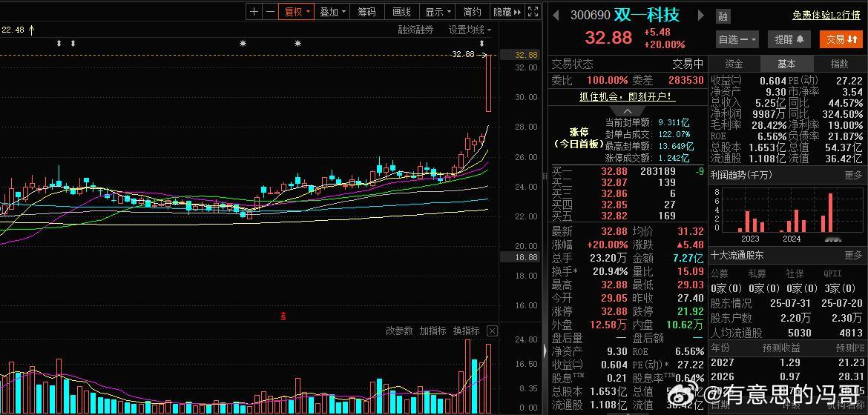This screenshot has width=868, height=415.
Task: Open 更多 next to 利润趋势
Action: 853,176
